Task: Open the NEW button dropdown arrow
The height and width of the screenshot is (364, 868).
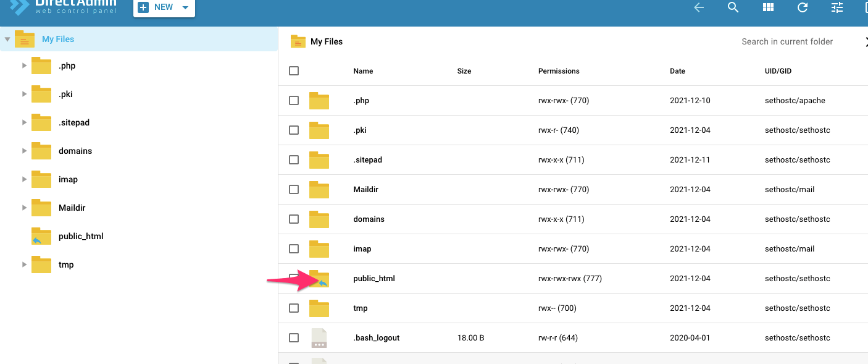Action: 184,7
